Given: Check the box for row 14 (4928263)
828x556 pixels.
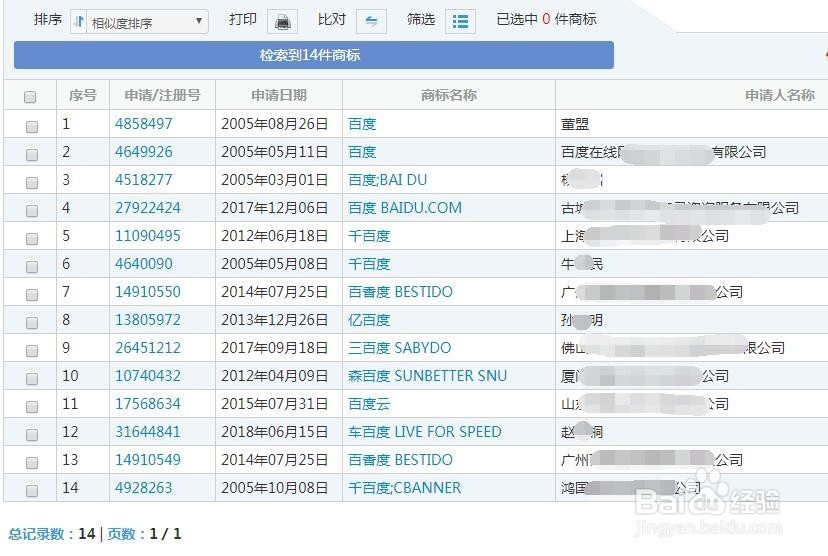Looking at the screenshot, I should (32, 490).
